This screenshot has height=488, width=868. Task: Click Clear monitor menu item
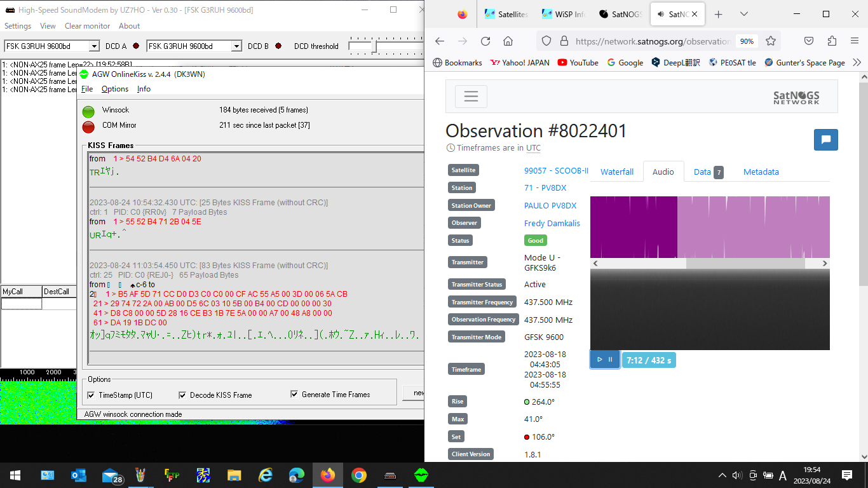click(87, 26)
